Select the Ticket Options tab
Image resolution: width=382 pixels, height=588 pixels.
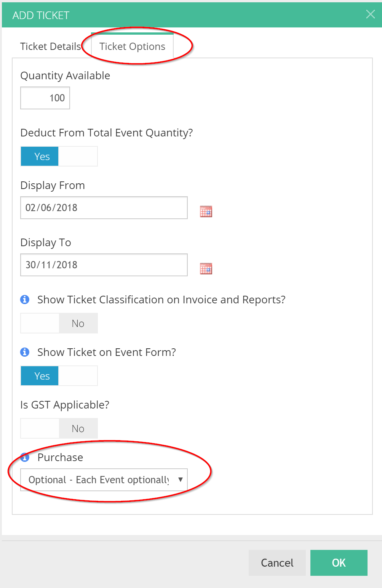coord(132,46)
